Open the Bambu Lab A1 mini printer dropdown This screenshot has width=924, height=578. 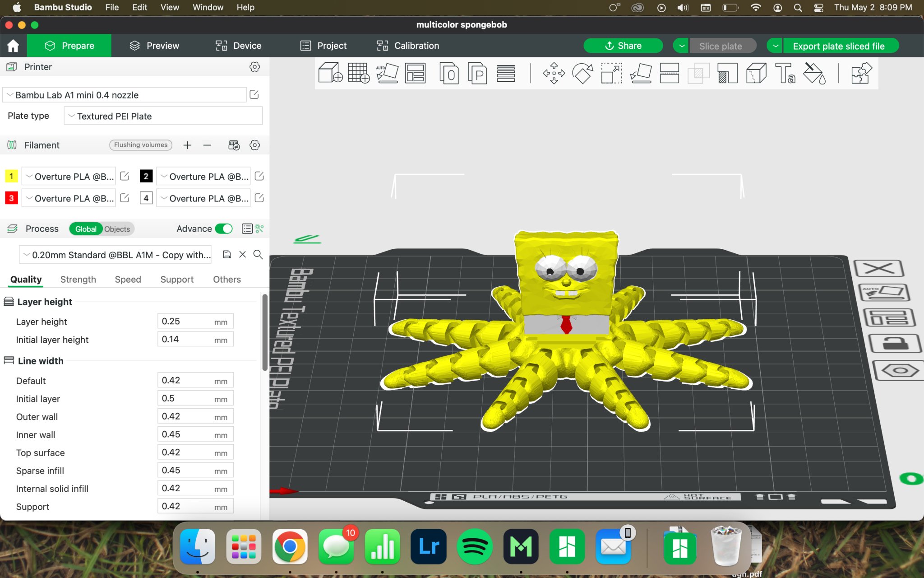pyautogui.click(x=125, y=95)
